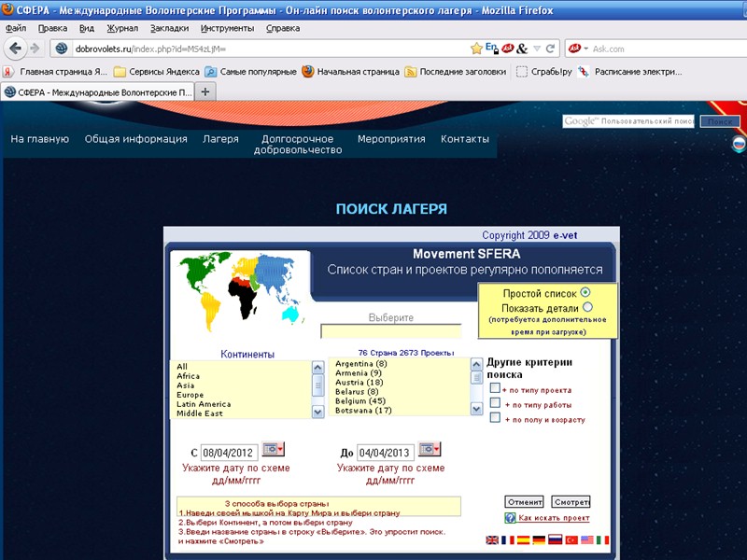Check the по типу проекта checkbox
747x560 pixels.
[x=495, y=388]
